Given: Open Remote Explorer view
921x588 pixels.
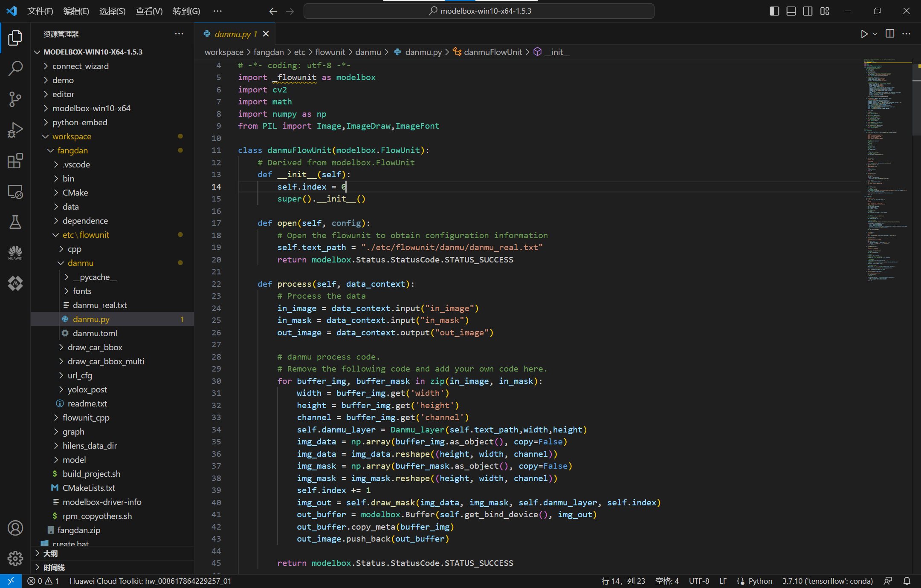Looking at the screenshot, I should [15, 192].
